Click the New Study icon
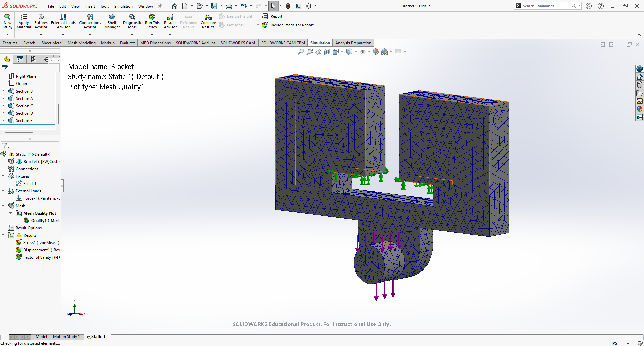 7,21
